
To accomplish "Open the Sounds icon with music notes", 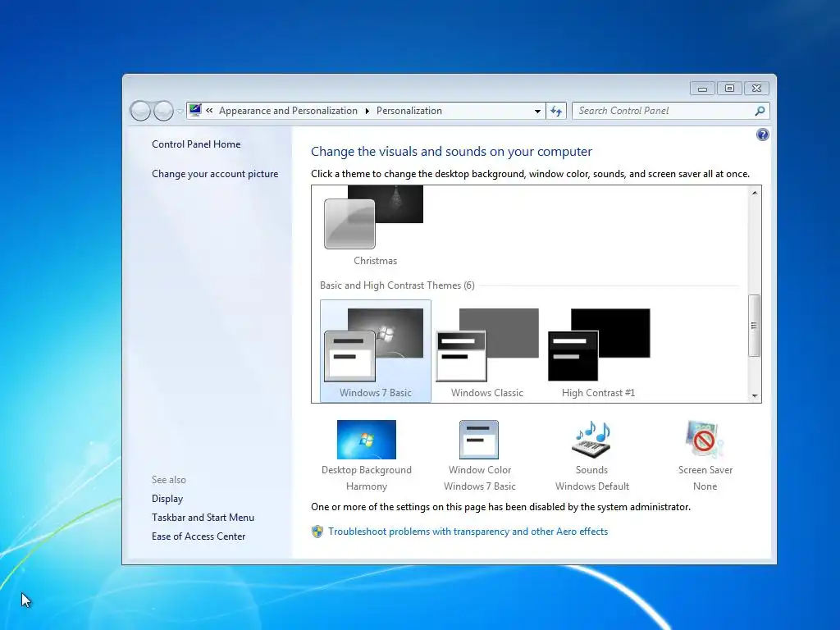I will pos(591,440).
